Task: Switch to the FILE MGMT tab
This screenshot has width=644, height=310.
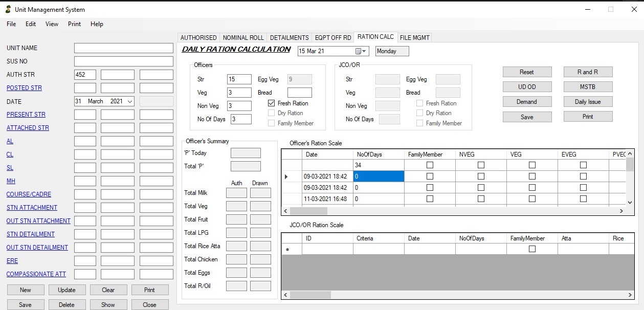Action: pos(415,38)
